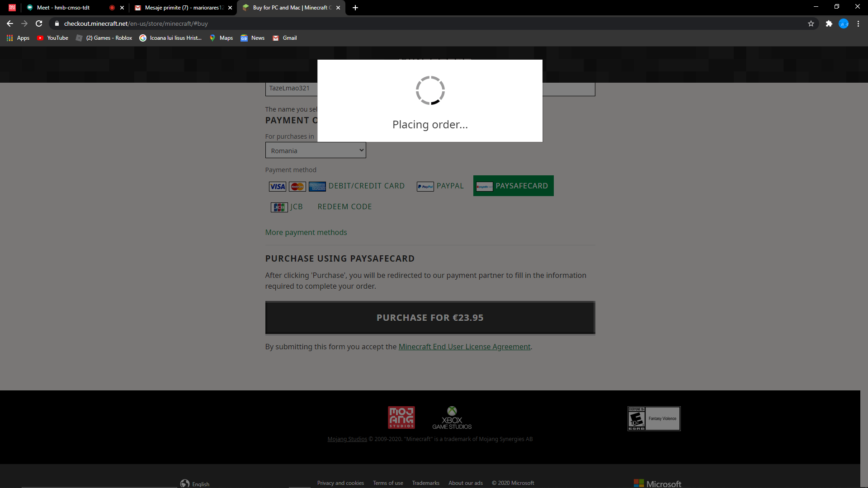The height and width of the screenshot is (488, 868).
Task: Reload the Minecraft checkout page
Action: pos(39,23)
